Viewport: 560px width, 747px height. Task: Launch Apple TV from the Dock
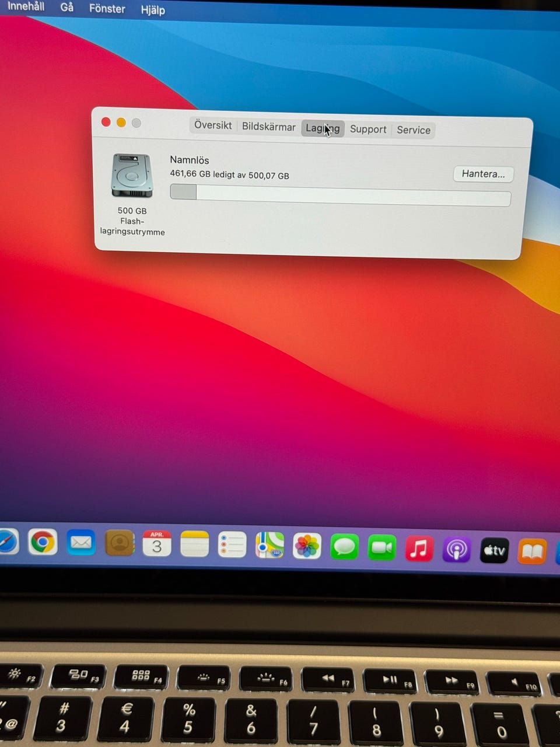(494, 550)
